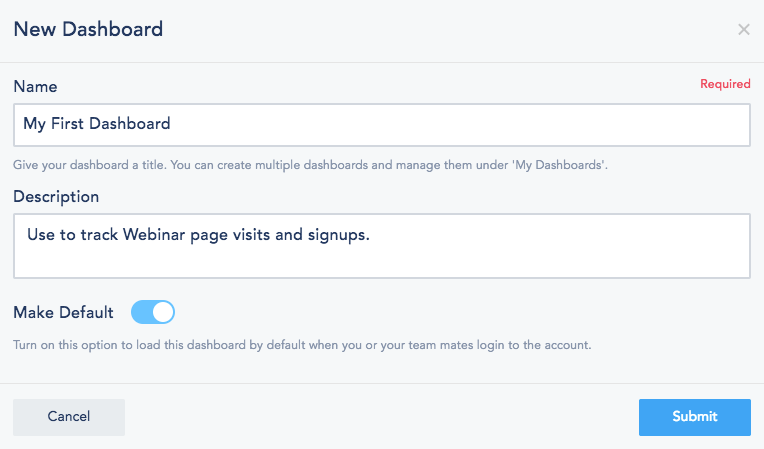Viewport: 764px width, 449px height.
Task: Click the 'Description' field label
Action: pos(56,196)
